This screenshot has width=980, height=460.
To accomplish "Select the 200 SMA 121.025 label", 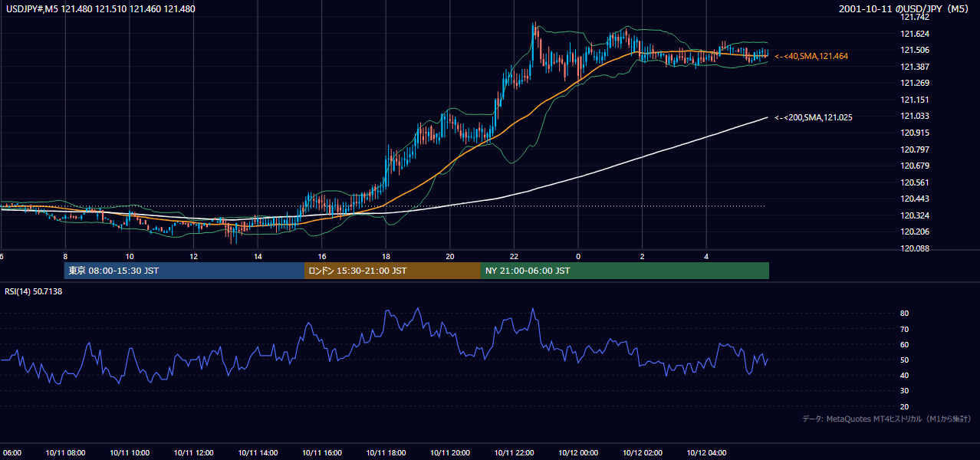I will (814, 117).
